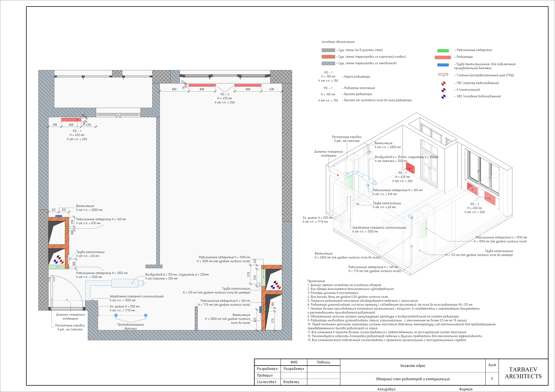Select the grey foam block partition legend swatch

[328, 63]
